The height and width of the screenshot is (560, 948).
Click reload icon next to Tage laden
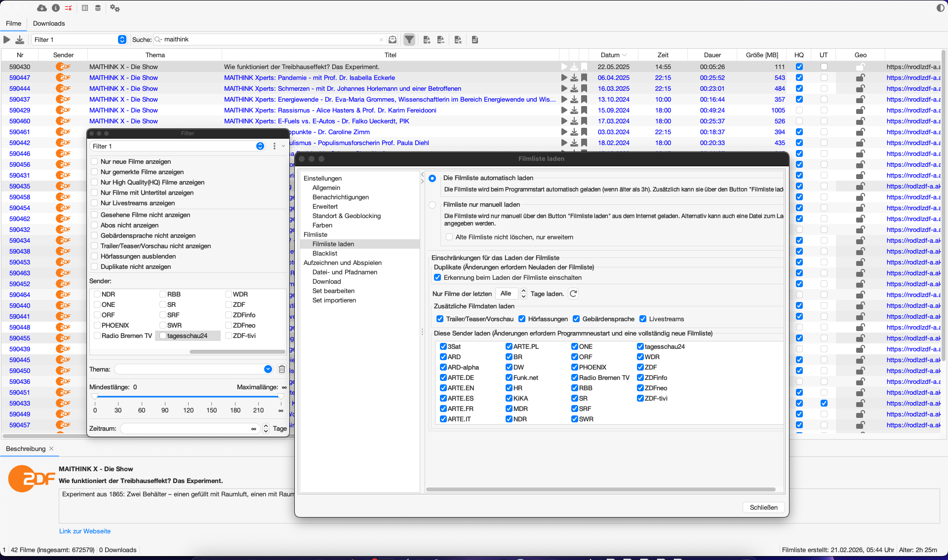pos(573,294)
